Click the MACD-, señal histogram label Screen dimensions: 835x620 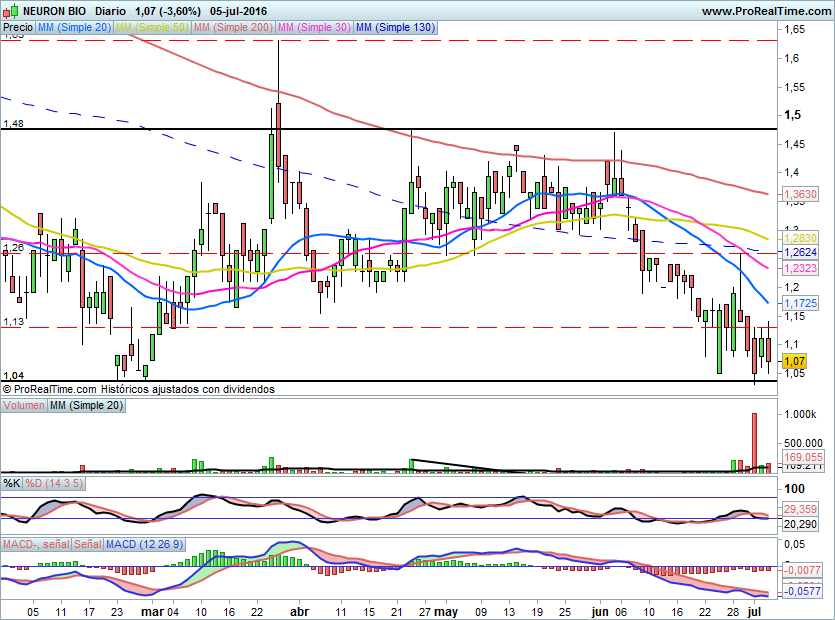tap(36, 544)
